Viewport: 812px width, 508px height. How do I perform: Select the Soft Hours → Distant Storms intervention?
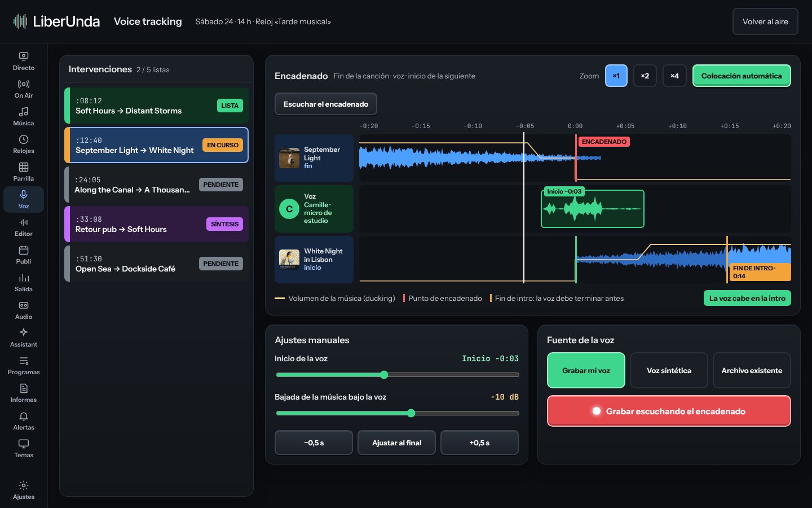(156, 106)
